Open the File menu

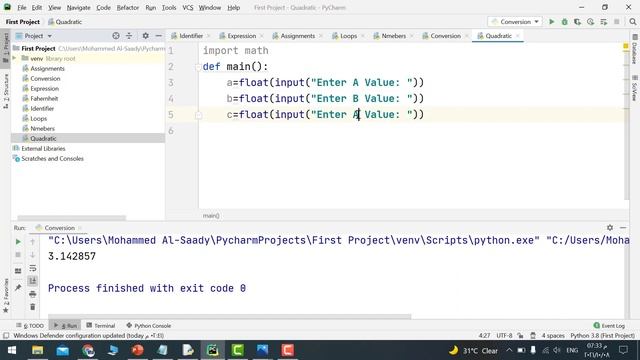[x=22, y=7]
